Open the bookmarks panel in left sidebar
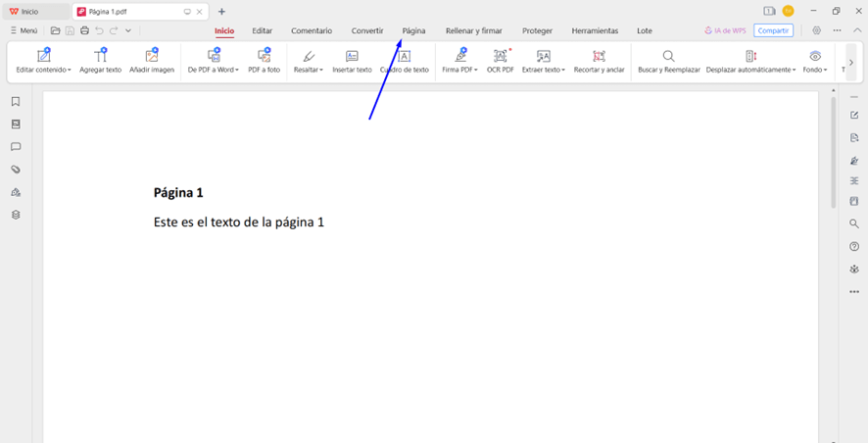Viewport: 868px width, 443px height. coord(16,102)
